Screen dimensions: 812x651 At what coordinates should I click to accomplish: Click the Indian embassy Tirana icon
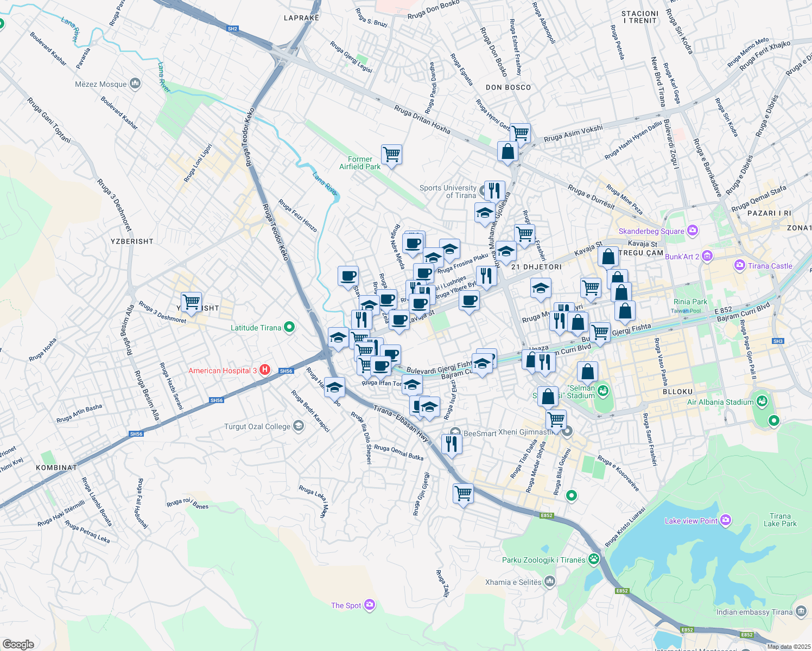coord(802,612)
